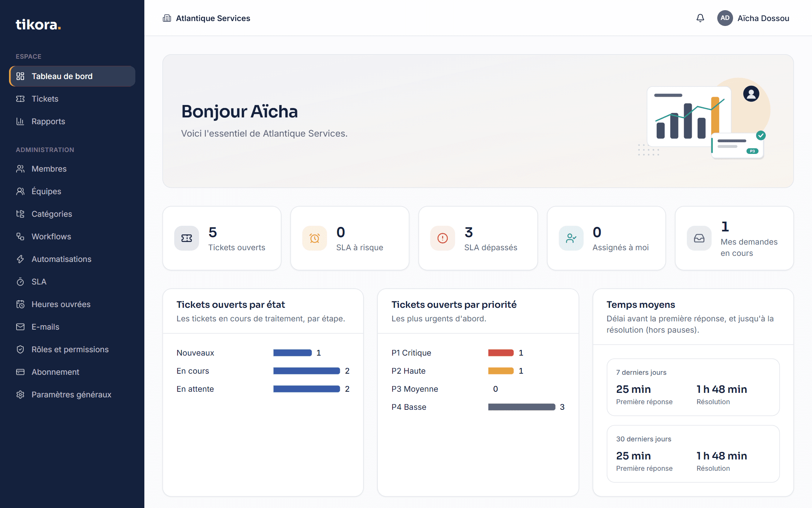Click the Paramètres généraux gear icon
The height and width of the screenshot is (508, 812).
coord(20,395)
